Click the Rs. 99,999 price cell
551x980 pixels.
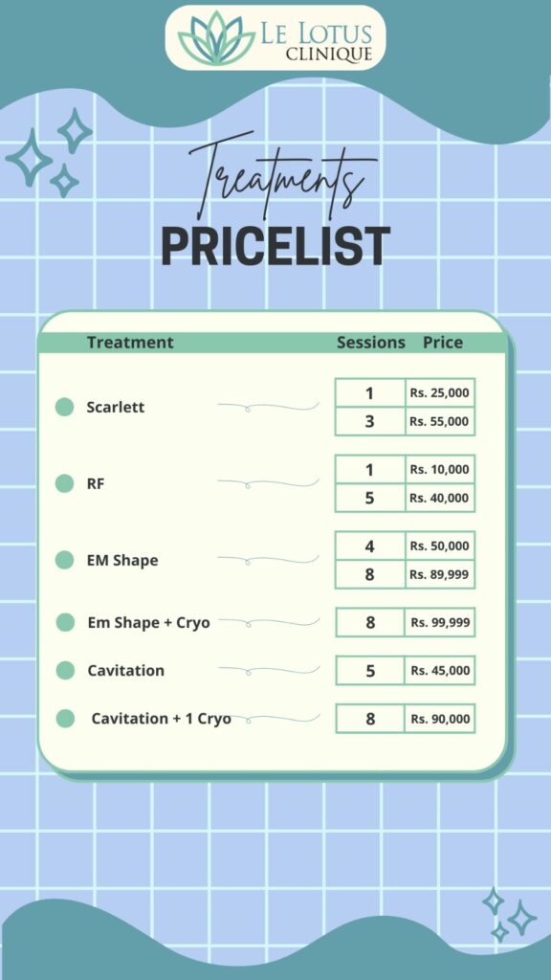click(440, 622)
